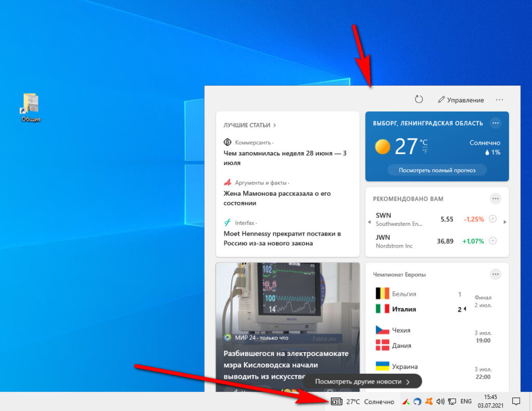The height and width of the screenshot is (411, 532).
Task: Click the Denmark flag icon
Action: pyautogui.click(x=382, y=345)
